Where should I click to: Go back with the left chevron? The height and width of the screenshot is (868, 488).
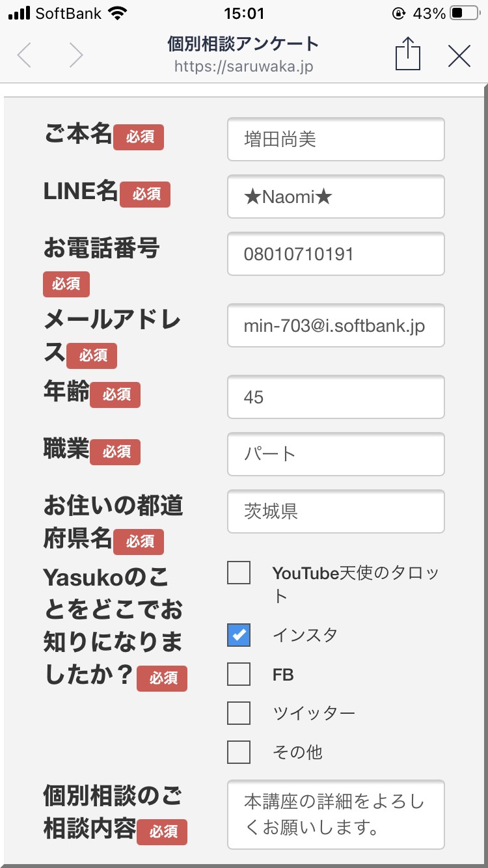tap(24, 55)
